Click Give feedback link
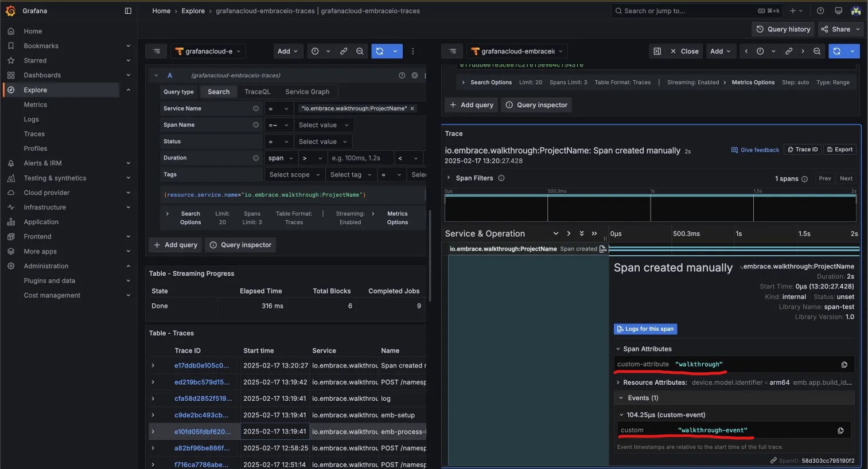Screen dimensions: 868x469 click(x=755, y=150)
